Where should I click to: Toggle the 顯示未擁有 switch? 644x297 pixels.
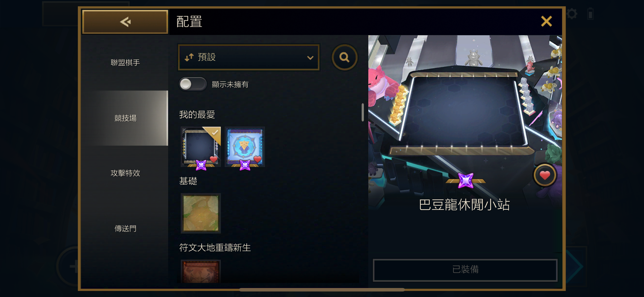(x=193, y=84)
